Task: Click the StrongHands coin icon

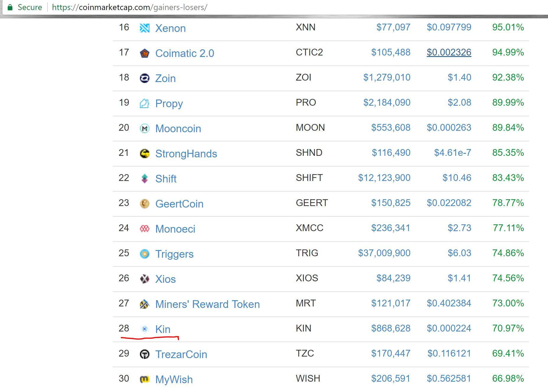Action: pos(144,153)
